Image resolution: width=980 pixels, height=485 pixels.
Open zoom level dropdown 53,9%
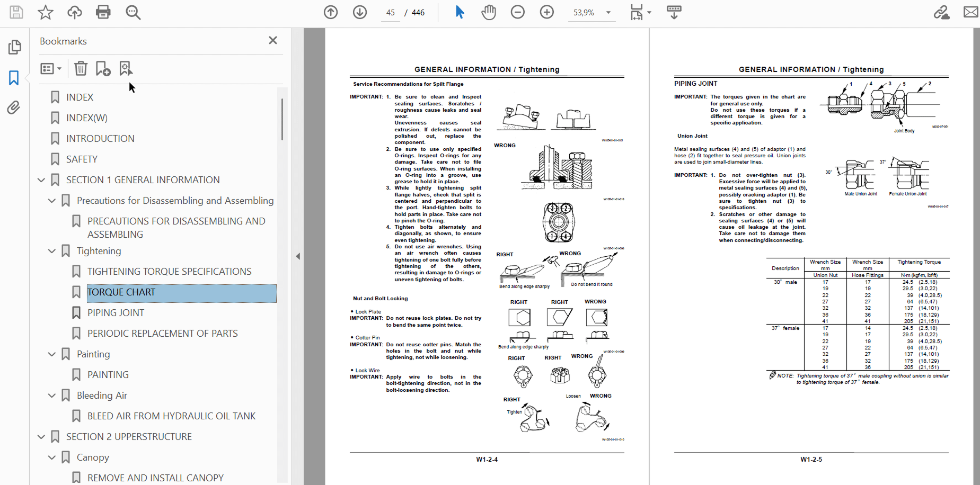pyautogui.click(x=593, y=12)
